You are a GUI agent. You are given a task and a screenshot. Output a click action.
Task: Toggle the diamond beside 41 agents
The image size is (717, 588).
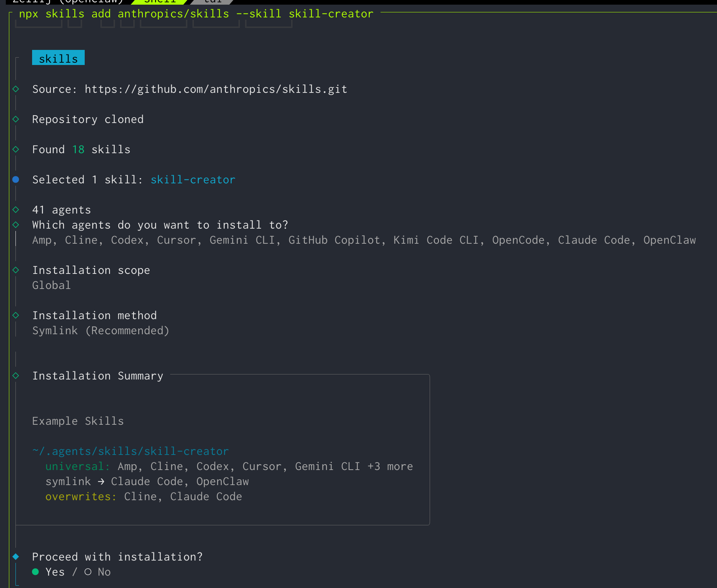16,209
